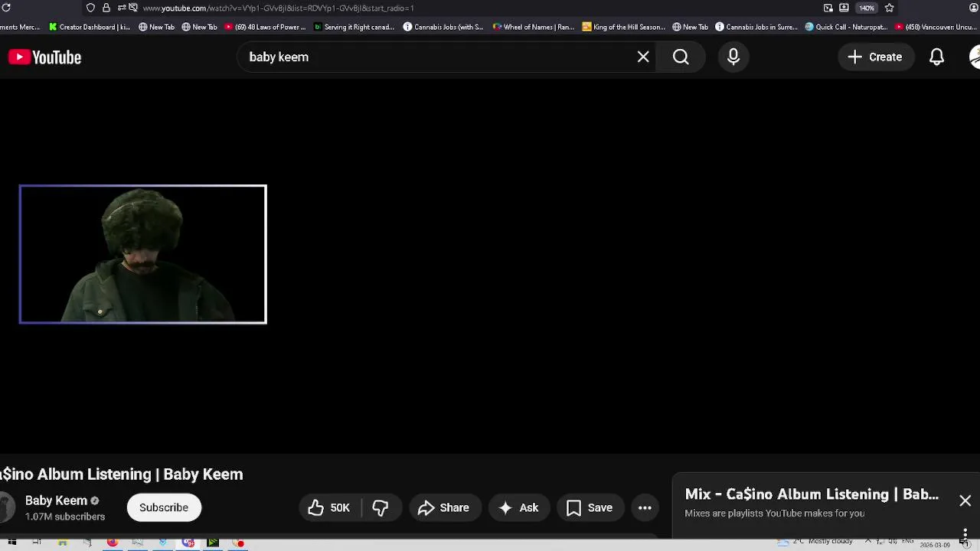Click the 1.07M subscribers text
Image resolution: width=980 pixels, height=551 pixels.
pyautogui.click(x=65, y=517)
